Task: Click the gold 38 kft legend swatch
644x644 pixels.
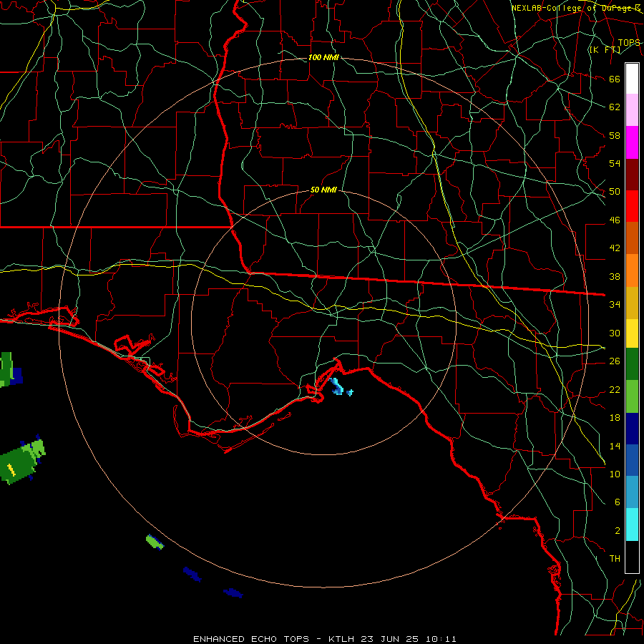Action: tap(632, 303)
